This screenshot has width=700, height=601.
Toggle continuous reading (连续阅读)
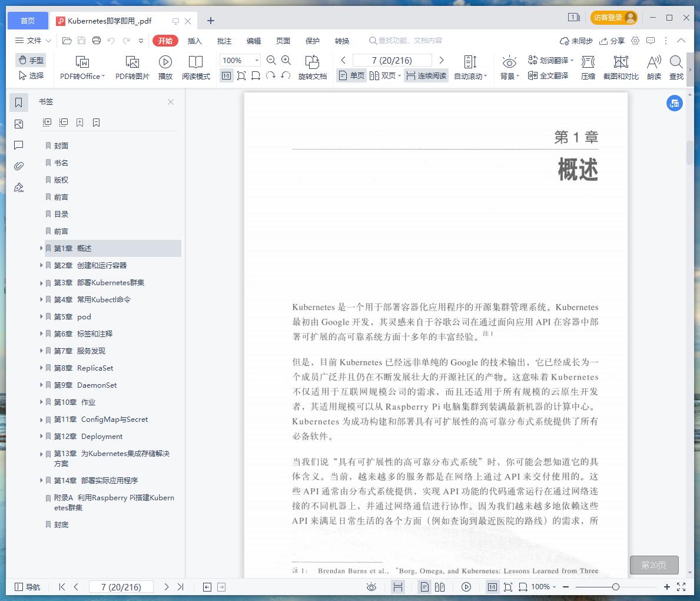pos(426,76)
